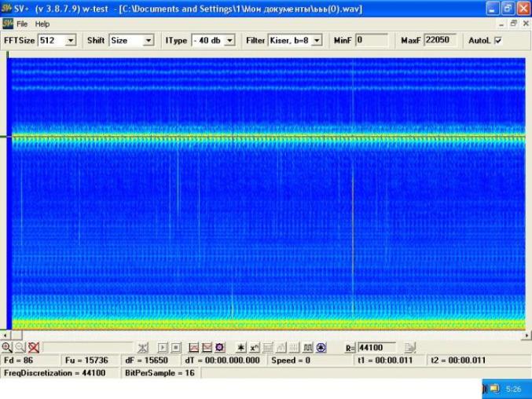Click the zoom in magnifier icon
The image size is (532, 399).
click(x=7, y=347)
